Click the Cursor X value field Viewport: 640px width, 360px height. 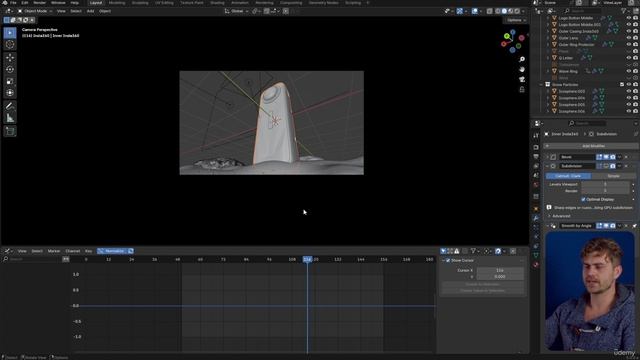coord(500,270)
